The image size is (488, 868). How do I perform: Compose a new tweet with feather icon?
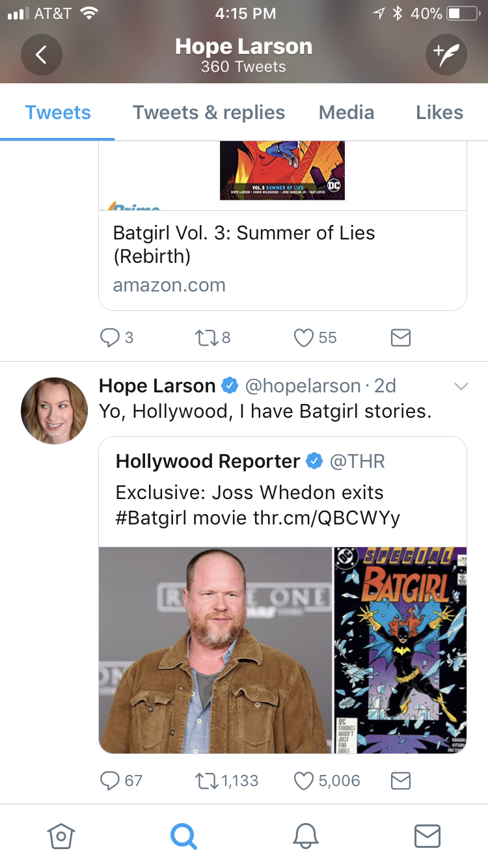[x=446, y=55]
